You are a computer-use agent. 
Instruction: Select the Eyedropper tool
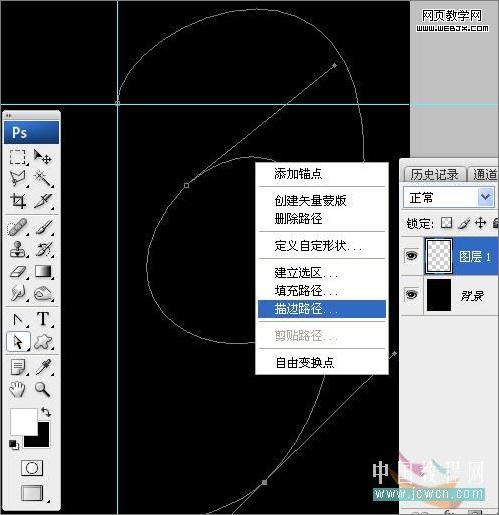pos(43,367)
